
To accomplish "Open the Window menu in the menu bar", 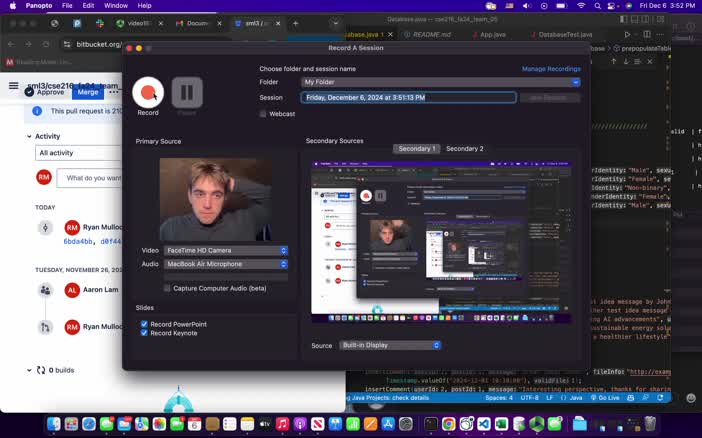I will click(115, 5).
